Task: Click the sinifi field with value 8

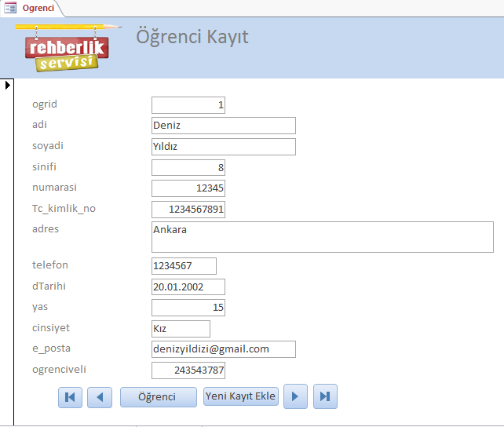Action: 188,167
